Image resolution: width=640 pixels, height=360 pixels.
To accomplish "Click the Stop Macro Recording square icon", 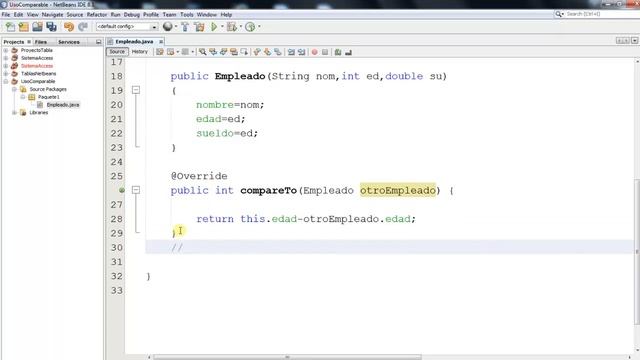I will [x=325, y=52].
